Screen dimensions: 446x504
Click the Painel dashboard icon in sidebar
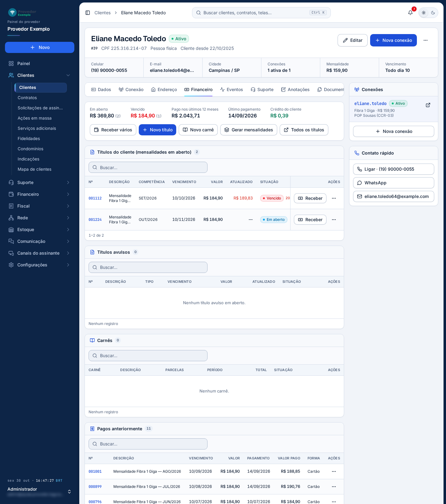(x=11, y=64)
